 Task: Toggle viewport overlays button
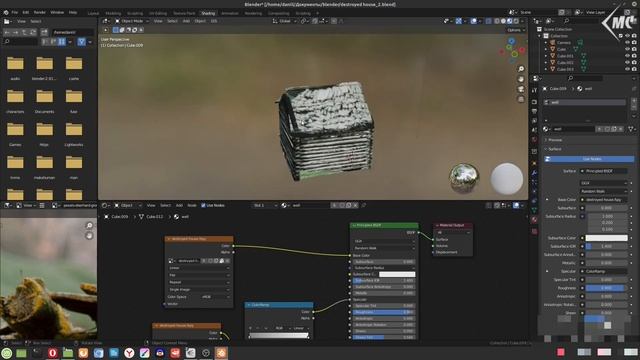click(473, 21)
